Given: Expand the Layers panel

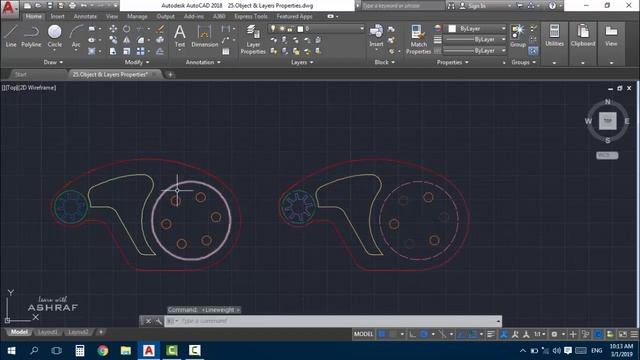Looking at the screenshot, I should click(302, 62).
